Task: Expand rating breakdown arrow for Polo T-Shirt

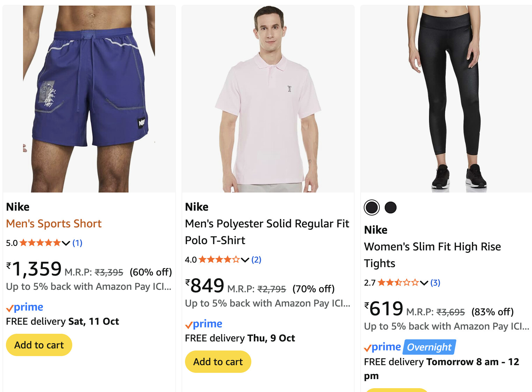Action: [245, 260]
